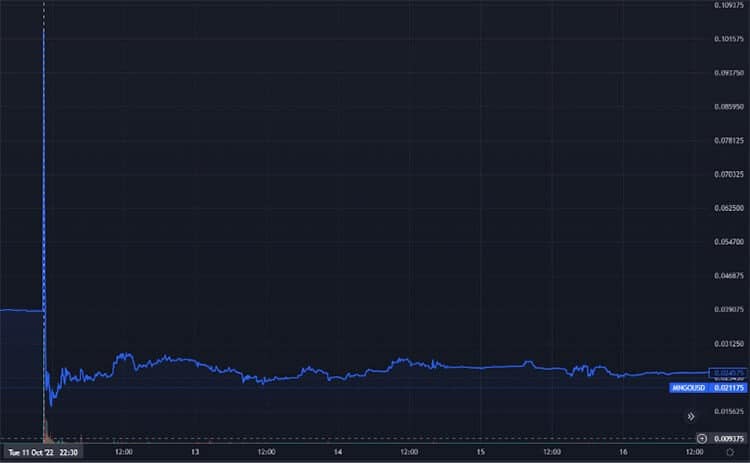The image size is (750, 463).
Task: Click the top of the price spike on the chart line
Action: point(44,30)
